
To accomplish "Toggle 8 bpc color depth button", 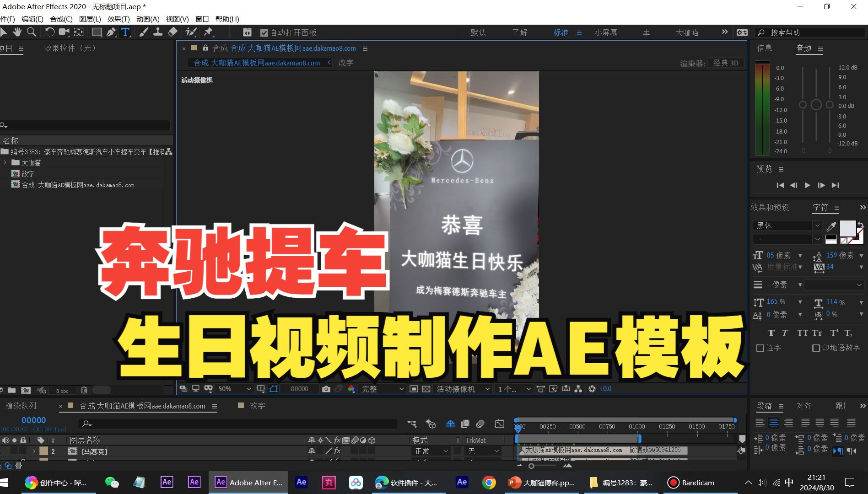I will [62, 391].
